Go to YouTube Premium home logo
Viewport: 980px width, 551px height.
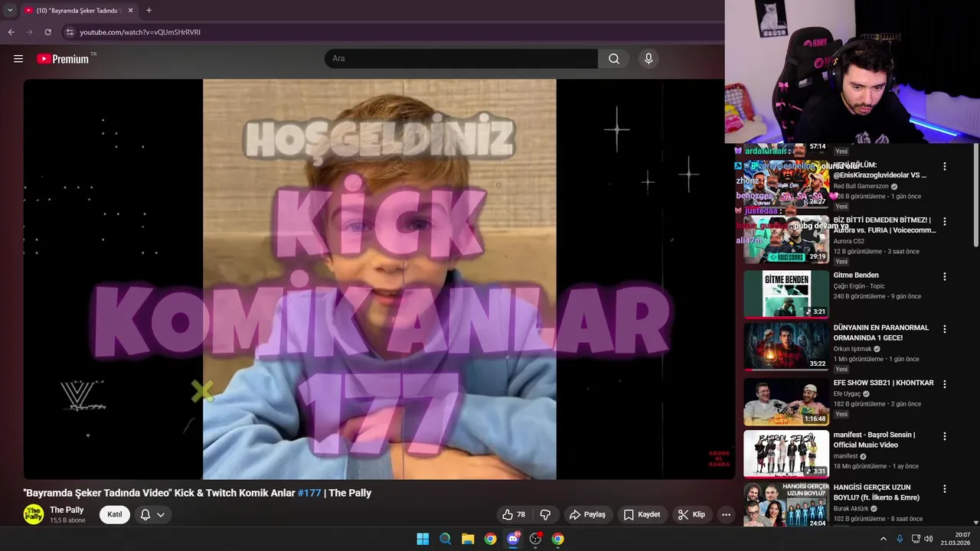tap(64, 59)
